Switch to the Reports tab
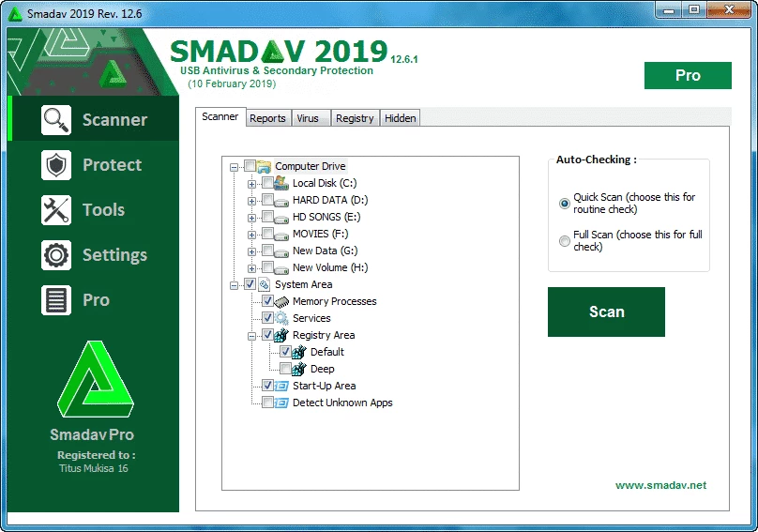This screenshot has height=532, width=758. 267,118
